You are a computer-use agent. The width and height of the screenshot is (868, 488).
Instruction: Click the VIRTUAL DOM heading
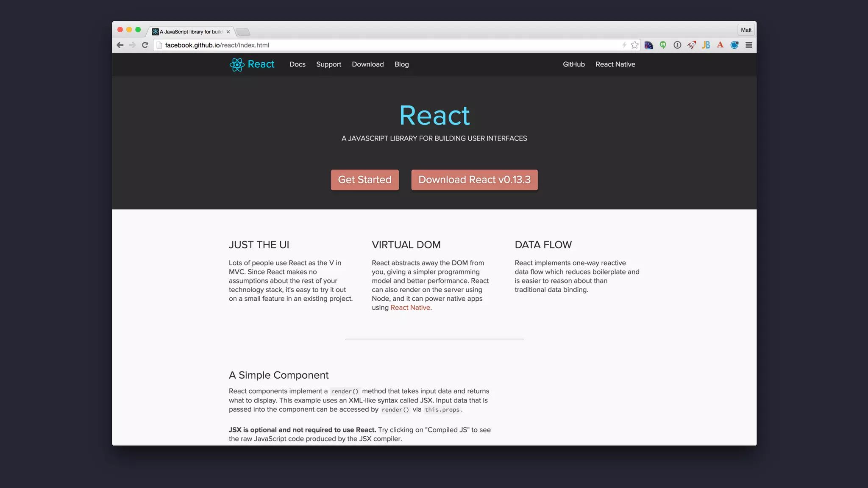pyautogui.click(x=406, y=245)
